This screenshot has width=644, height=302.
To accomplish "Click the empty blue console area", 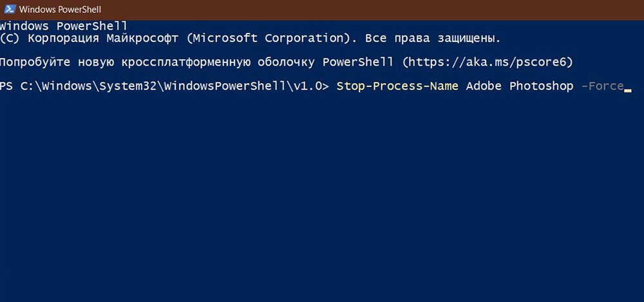I will (322, 197).
